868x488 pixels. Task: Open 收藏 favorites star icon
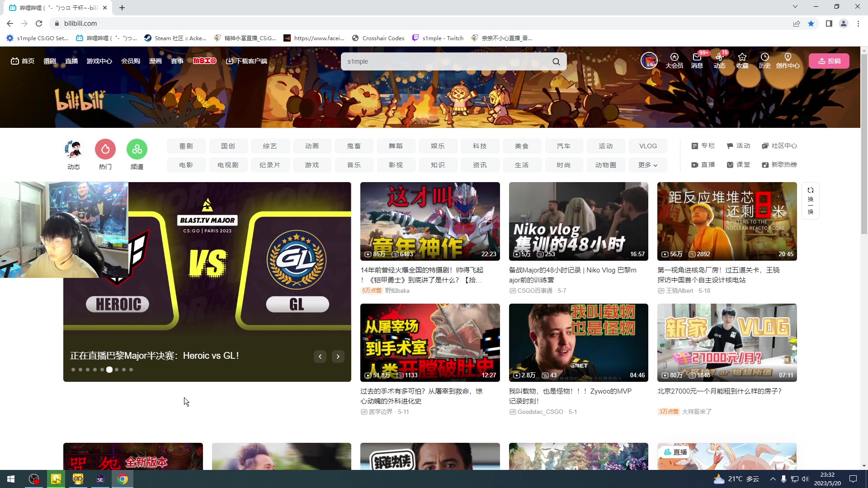pyautogui.click(x=742, y=61)
